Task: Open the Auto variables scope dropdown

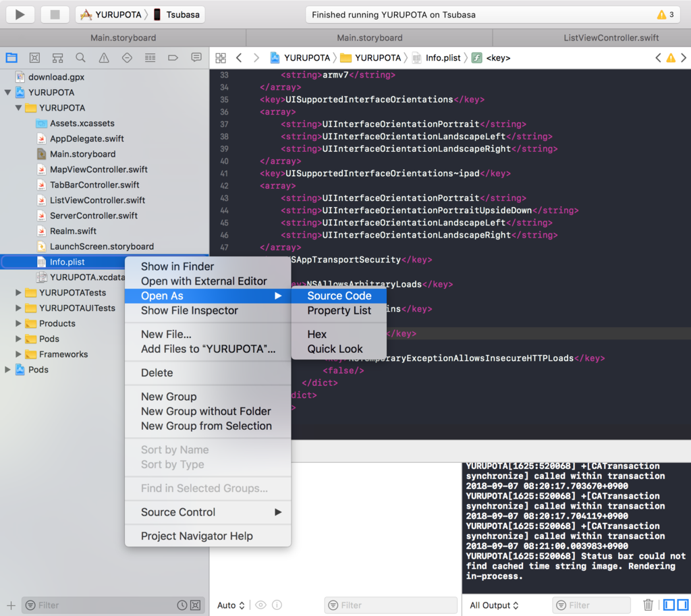Action: click(231, 605)
